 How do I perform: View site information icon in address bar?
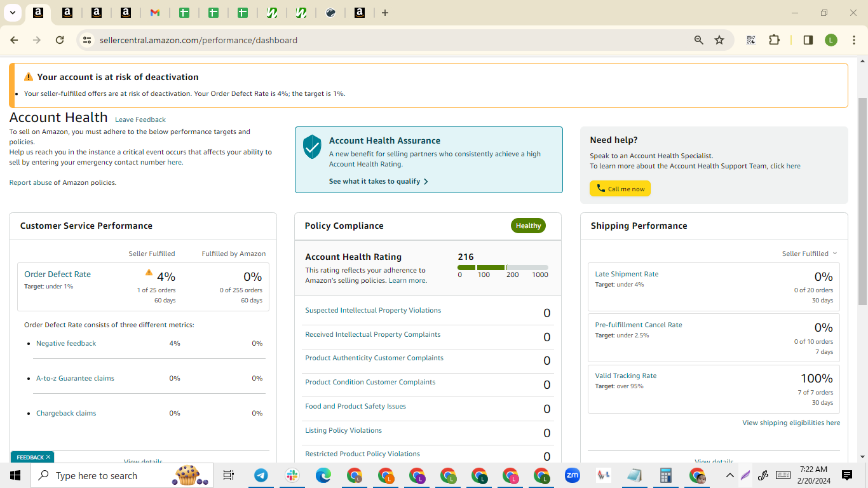point(87,40)
